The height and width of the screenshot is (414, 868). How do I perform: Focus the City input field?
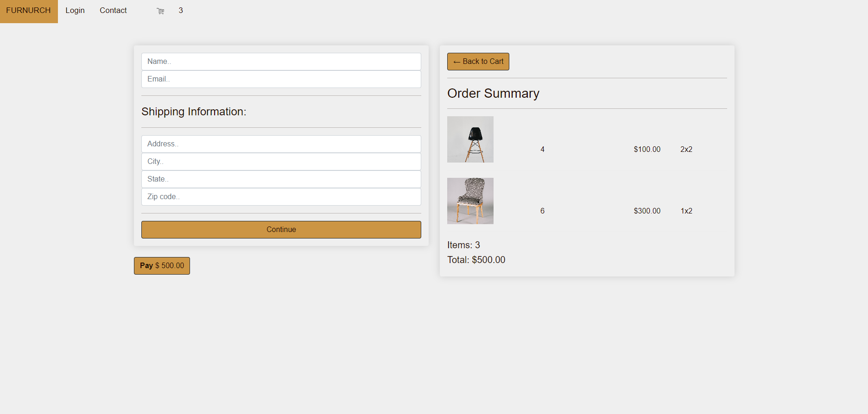pos(281,162)
